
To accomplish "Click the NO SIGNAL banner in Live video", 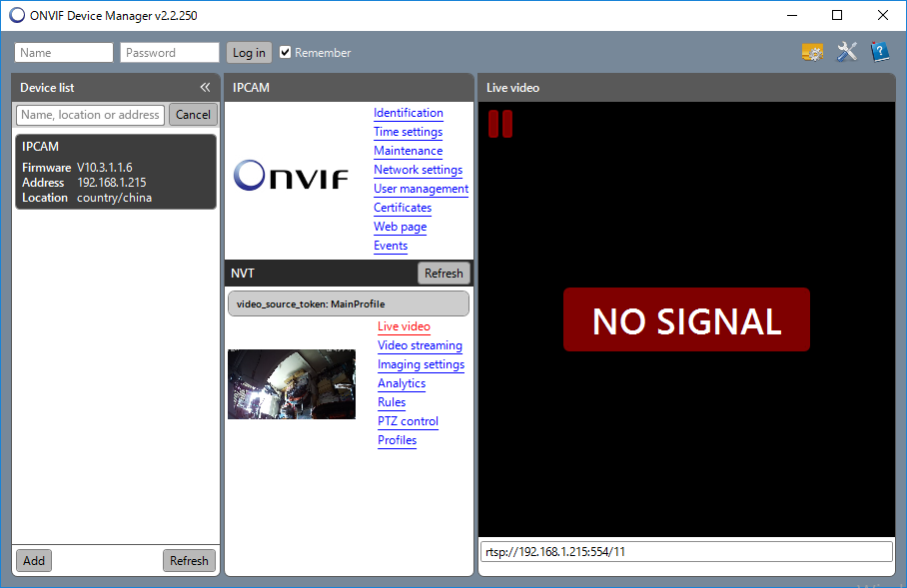I will (x=686, y=319).
